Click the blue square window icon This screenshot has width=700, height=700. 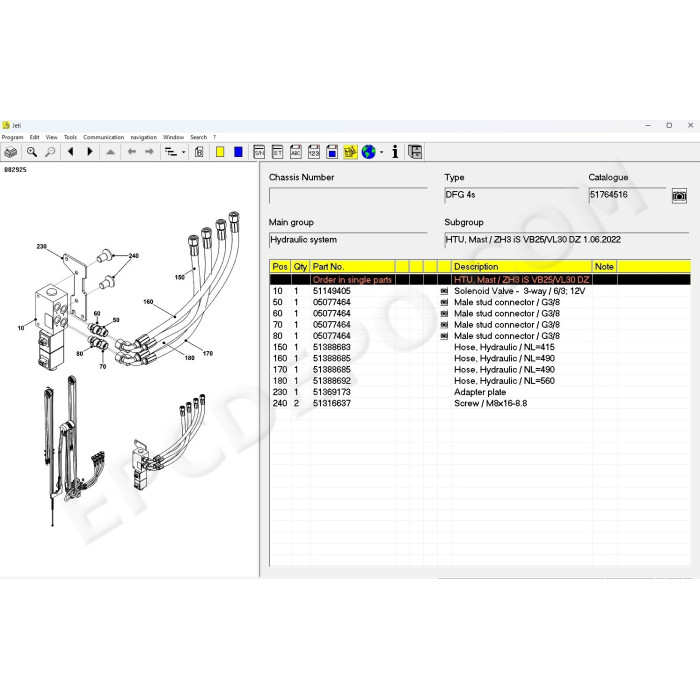click(332, 152)
